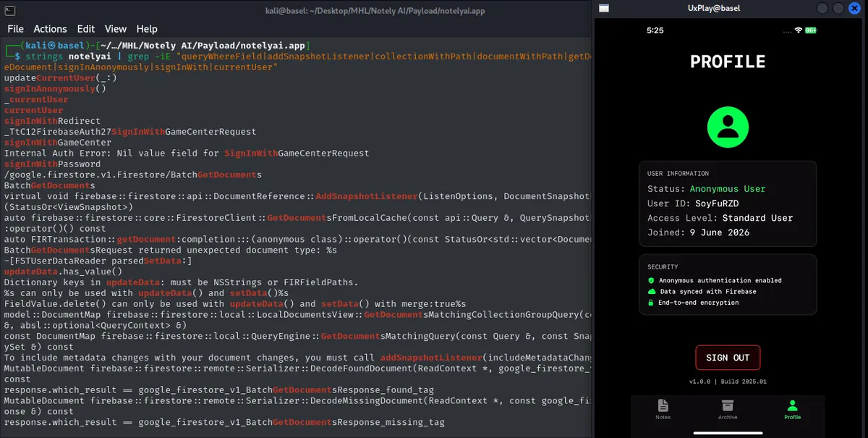Open the File menu in terminal
Screen dimensions: 868x438
click(15, 29)
